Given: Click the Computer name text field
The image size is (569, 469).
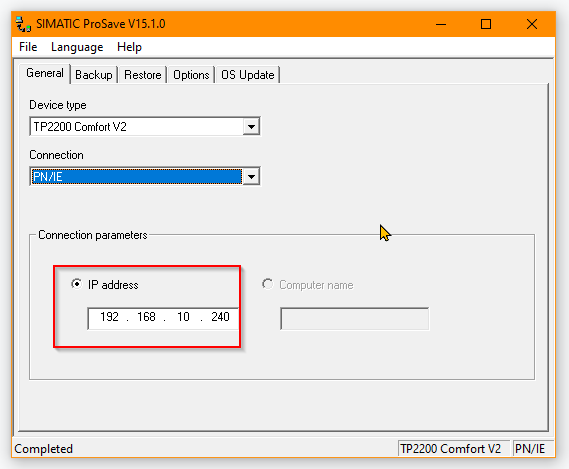Looking at the screenshot, I should [355, 319].
